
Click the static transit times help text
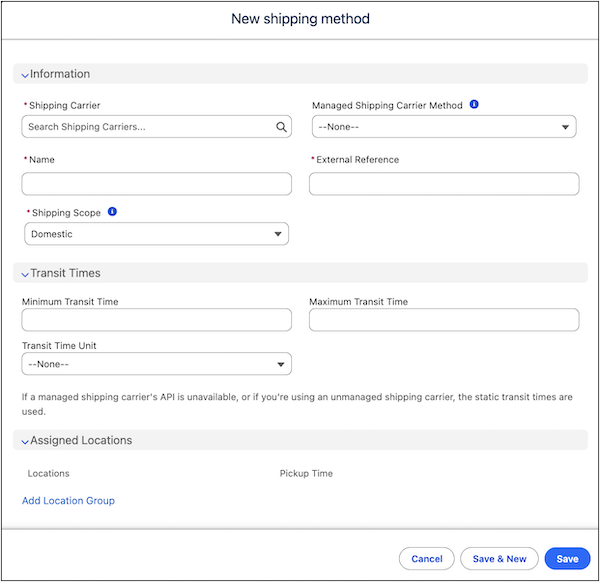coord(297,404)
